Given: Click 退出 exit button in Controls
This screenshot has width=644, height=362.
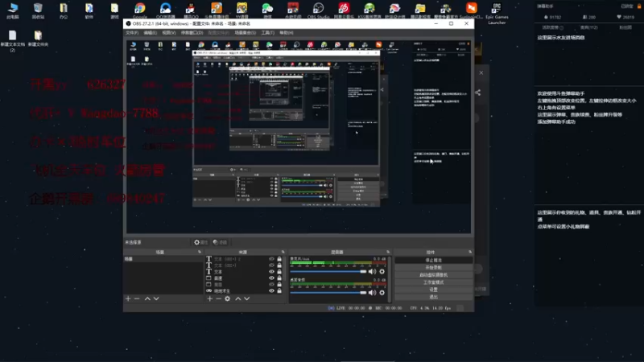Looking at the screenshot, I should 433,297.
